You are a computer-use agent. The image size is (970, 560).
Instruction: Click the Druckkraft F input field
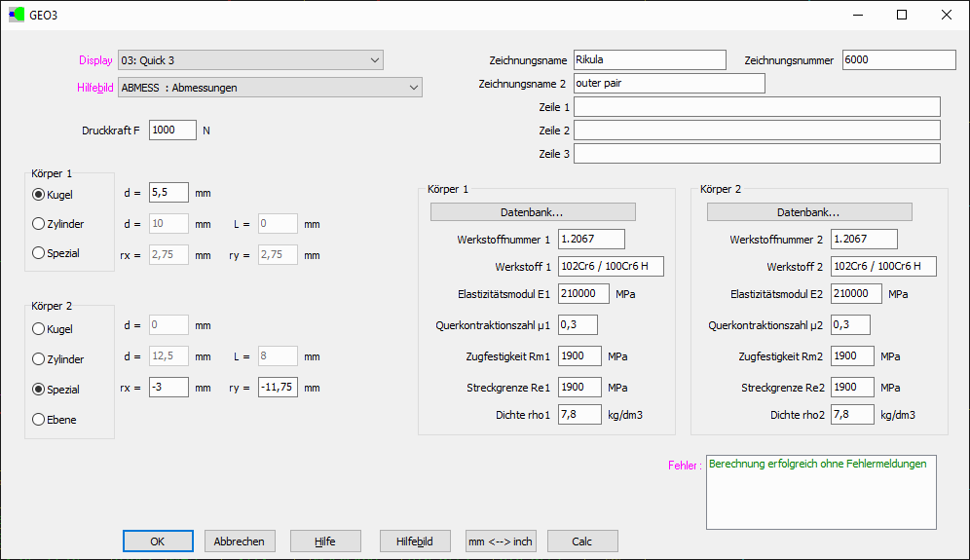(x=172, y=130)
